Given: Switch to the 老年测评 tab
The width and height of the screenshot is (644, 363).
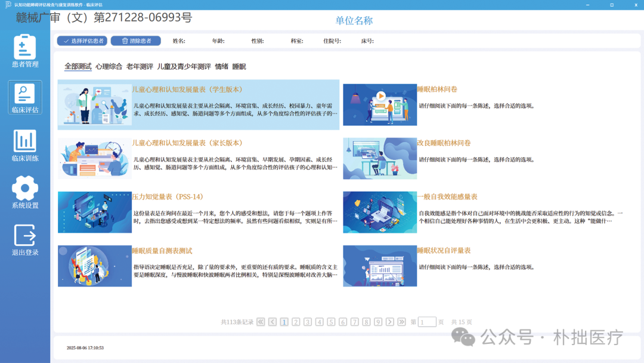Looking at the screenshot, I should pos(140,66).
